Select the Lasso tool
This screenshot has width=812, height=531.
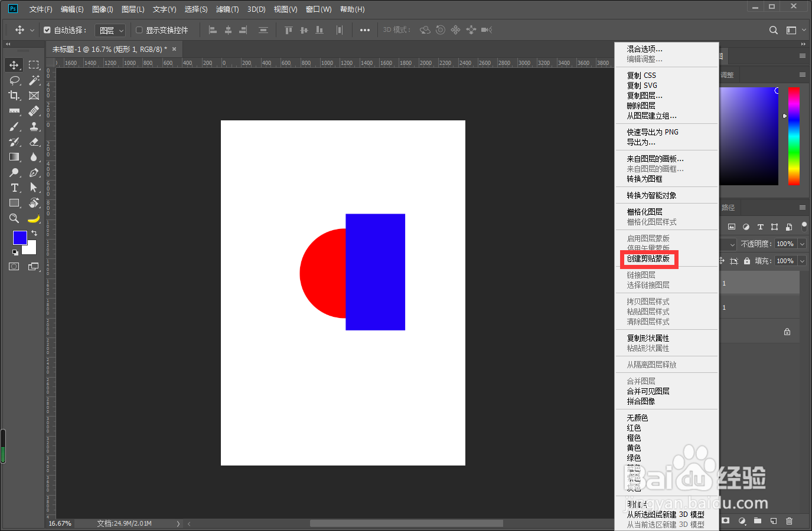pos(14,80)
